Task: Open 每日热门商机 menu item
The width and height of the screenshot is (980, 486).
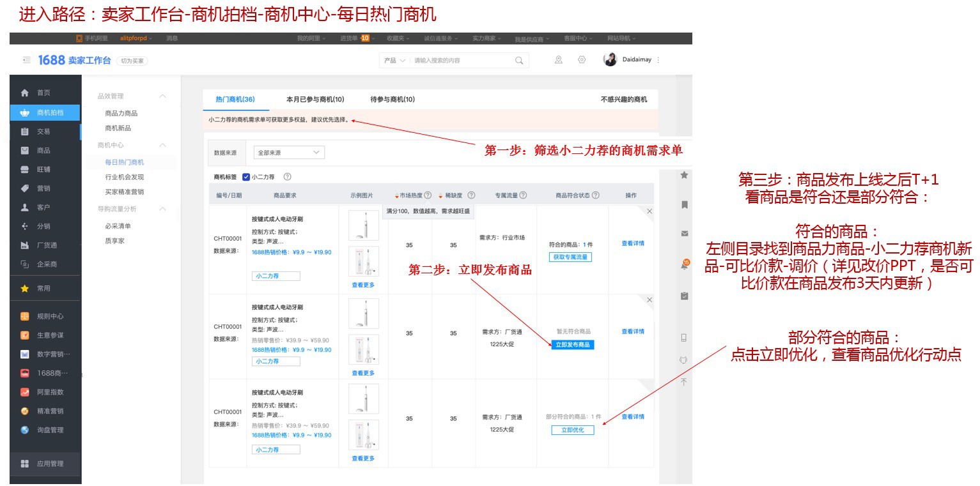Action: [x=125, y=162]
